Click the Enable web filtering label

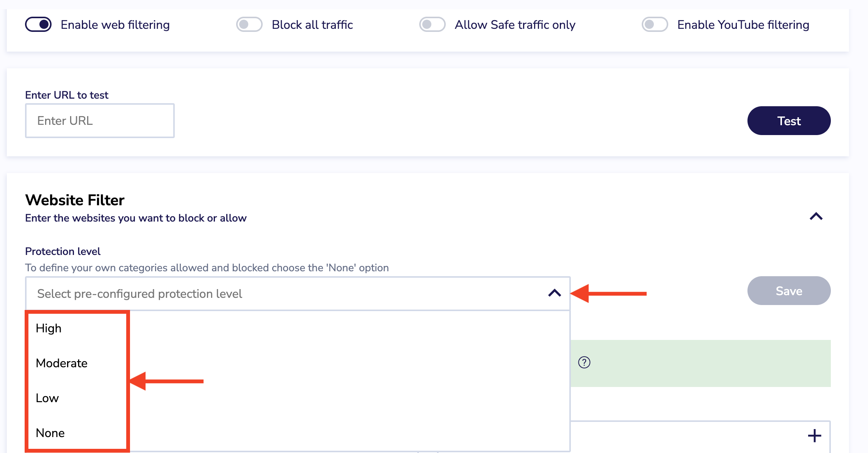pos(115,25)
